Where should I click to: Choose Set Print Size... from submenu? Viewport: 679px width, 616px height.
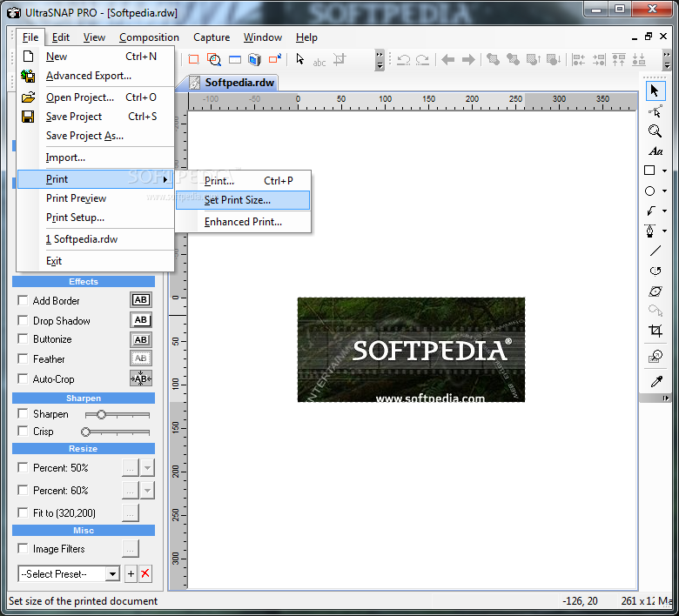point(243,200)
